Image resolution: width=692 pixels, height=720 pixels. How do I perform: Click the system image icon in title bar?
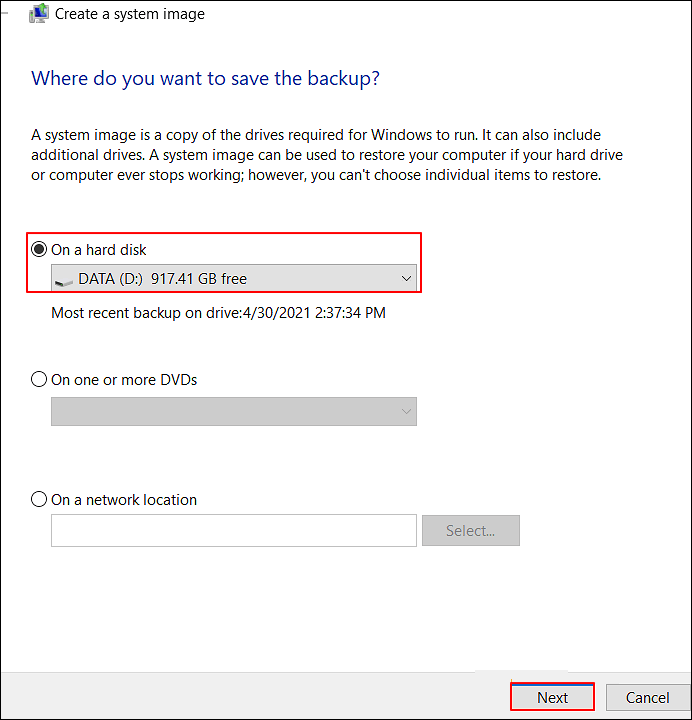[x=39, y=13]
